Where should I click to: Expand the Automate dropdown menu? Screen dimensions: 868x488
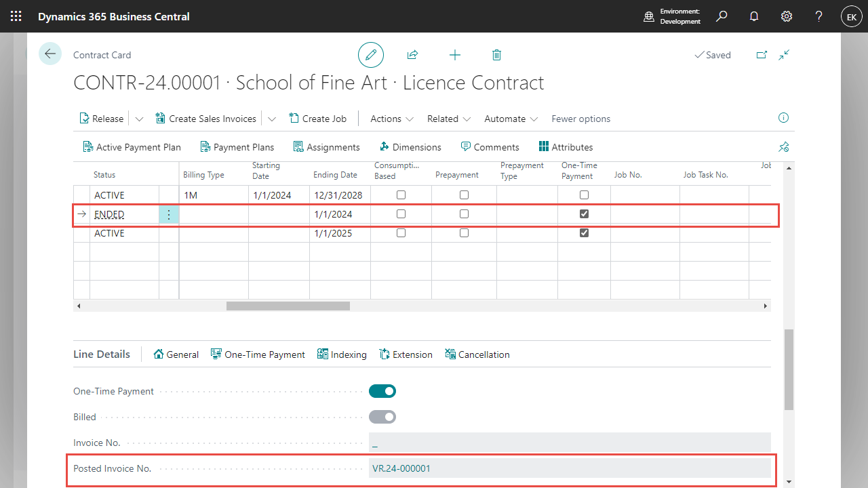(511, 119)
